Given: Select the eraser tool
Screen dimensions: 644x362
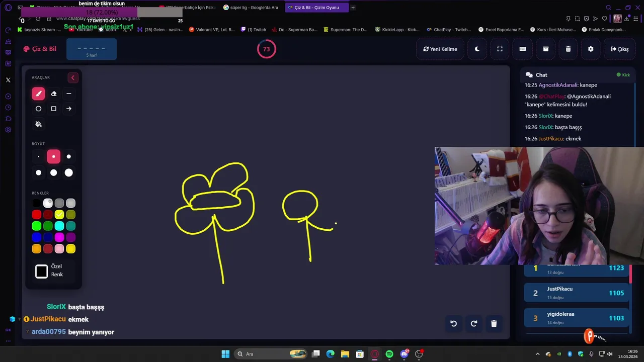Looking at the screenshot, I should (x=54, y=94).
